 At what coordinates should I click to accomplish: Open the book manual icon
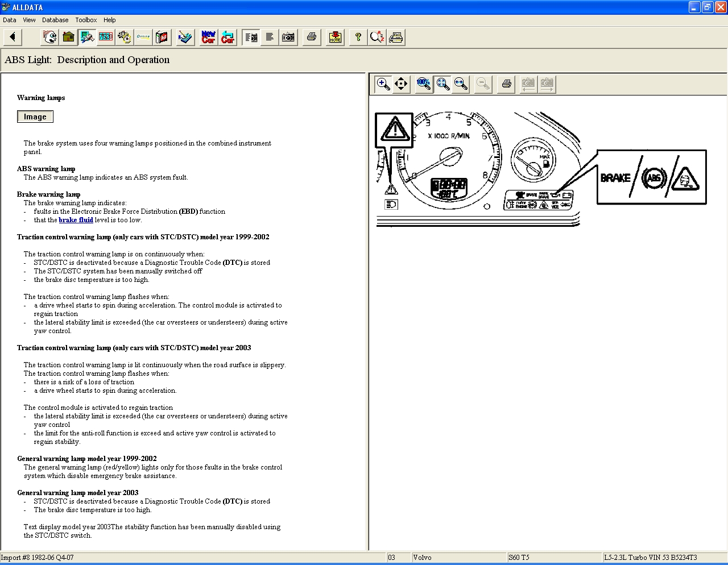coord(162,38)
